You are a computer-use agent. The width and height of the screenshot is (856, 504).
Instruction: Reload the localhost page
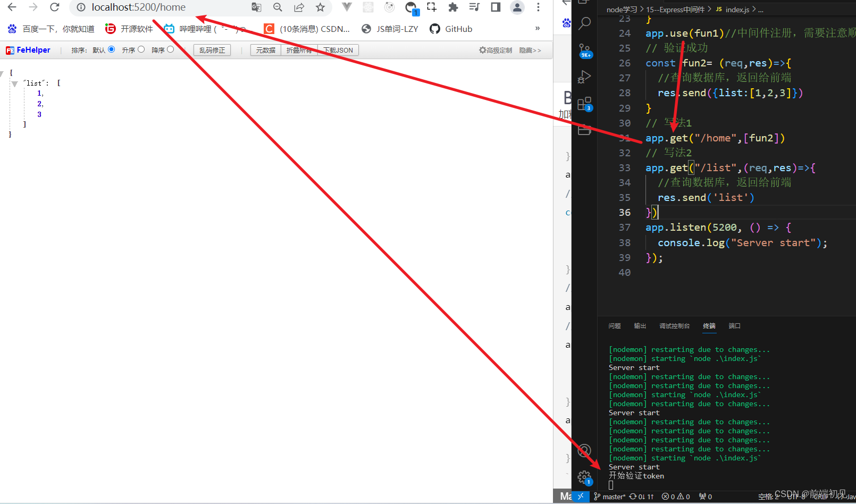(54, 7)
